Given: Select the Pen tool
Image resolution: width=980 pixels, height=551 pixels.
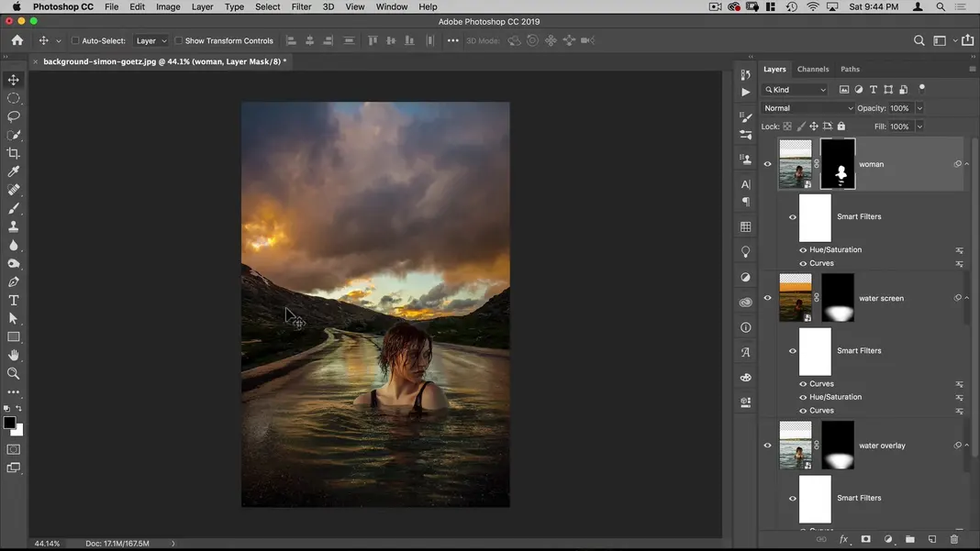Looking at the screenshot, I should pyautogui.click(x=13, y=281).
